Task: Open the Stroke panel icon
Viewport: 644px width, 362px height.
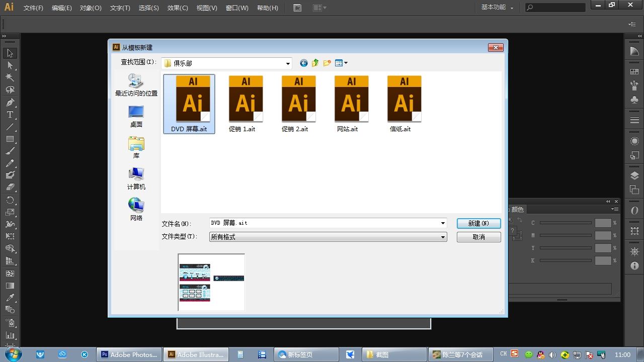Action: [x=634, y=121]
